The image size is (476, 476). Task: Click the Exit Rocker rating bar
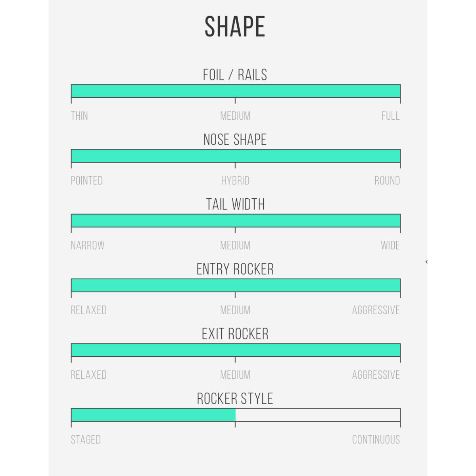pyautogui.click(x=235, y=350)
